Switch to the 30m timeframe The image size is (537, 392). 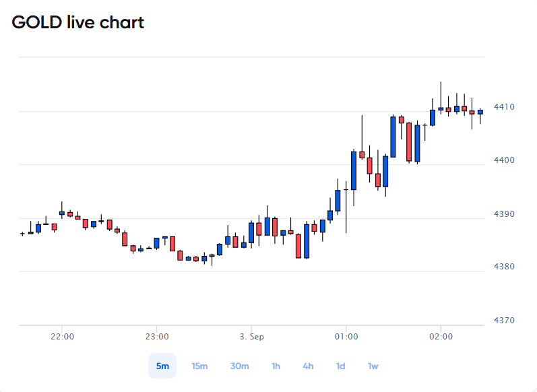point(239,366)
